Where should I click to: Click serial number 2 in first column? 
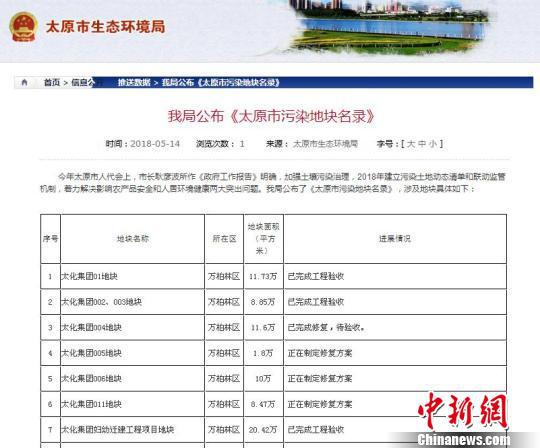click(50, 302)
